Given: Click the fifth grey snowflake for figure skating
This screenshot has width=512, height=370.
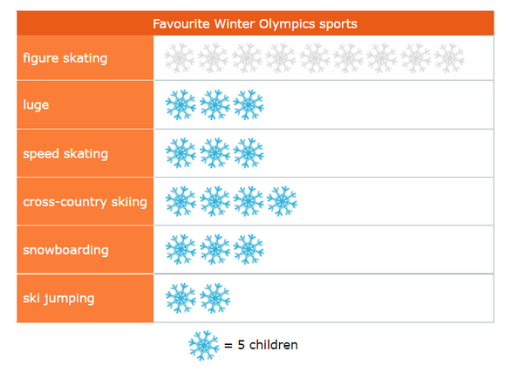Looking at the screenshot, I should click(315, 58).
